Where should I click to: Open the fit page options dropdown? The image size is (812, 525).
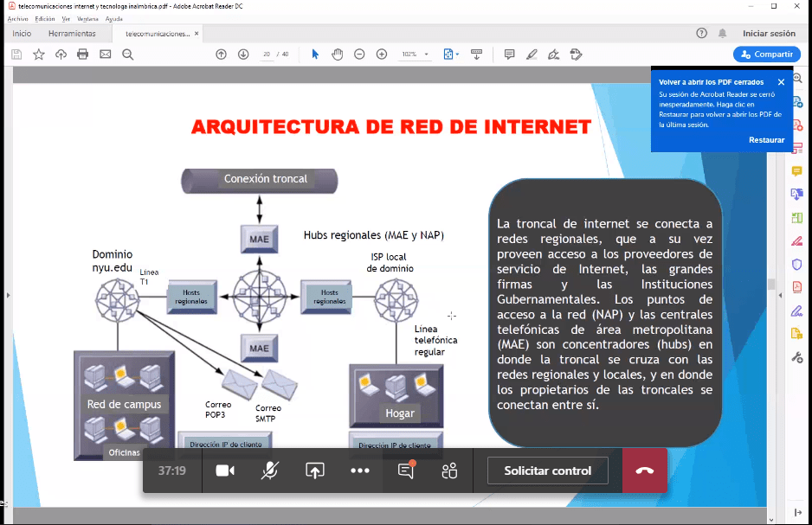tap(451, 54)
